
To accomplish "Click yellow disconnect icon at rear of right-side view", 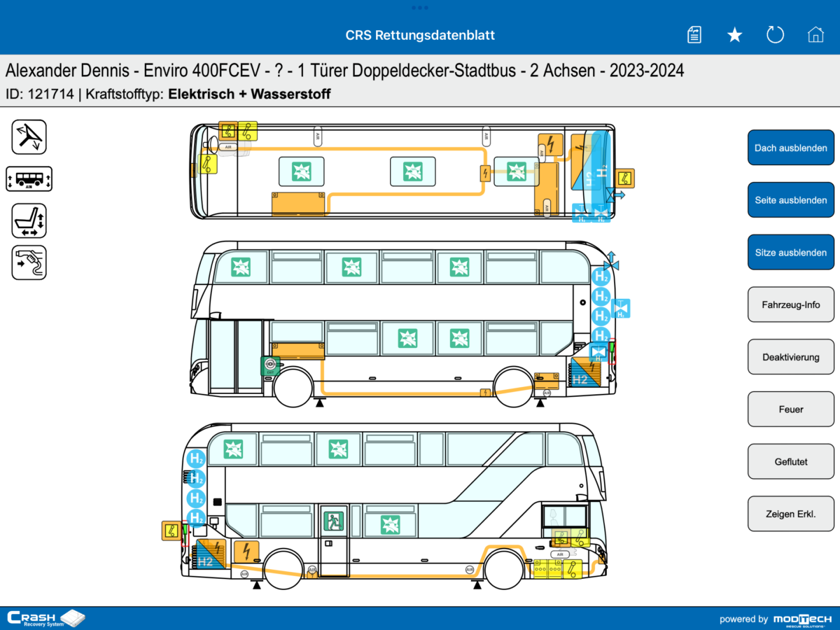I will pos(171,531).
